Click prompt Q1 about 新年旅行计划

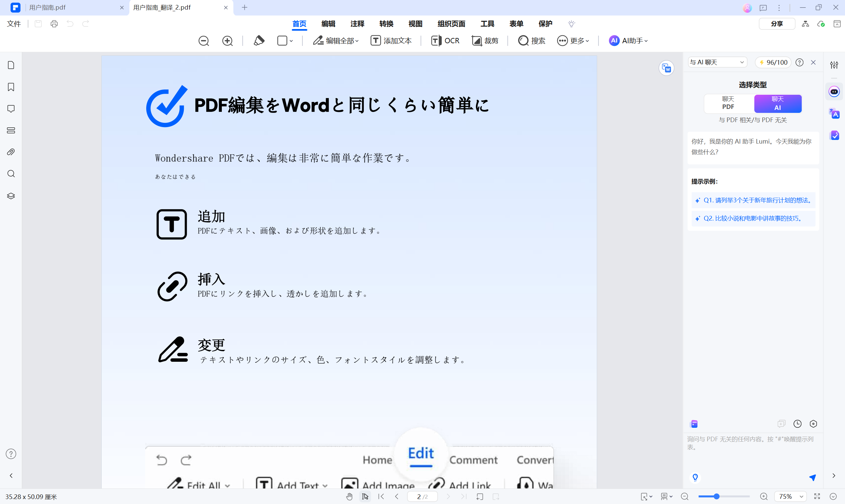753,200
